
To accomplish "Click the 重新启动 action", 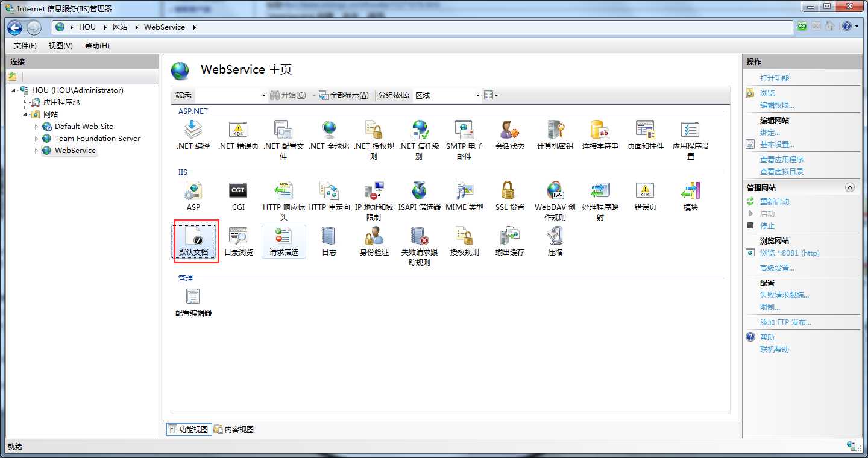I will [x=775, y=202].
